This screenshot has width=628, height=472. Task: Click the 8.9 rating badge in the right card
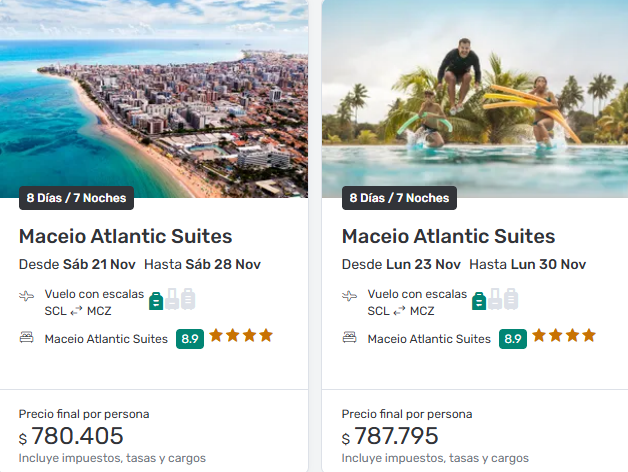coord(513,339)
